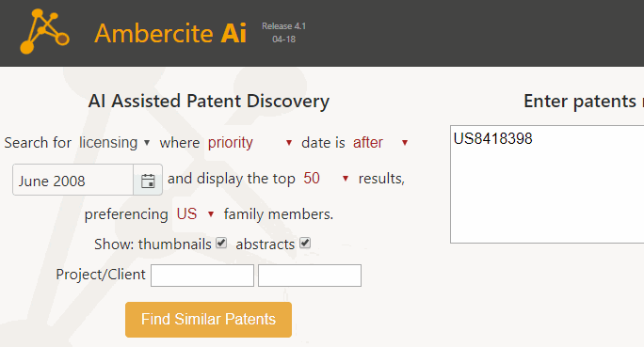
Task: Open the licensing search type dropdown
Action: pos(115,143)
